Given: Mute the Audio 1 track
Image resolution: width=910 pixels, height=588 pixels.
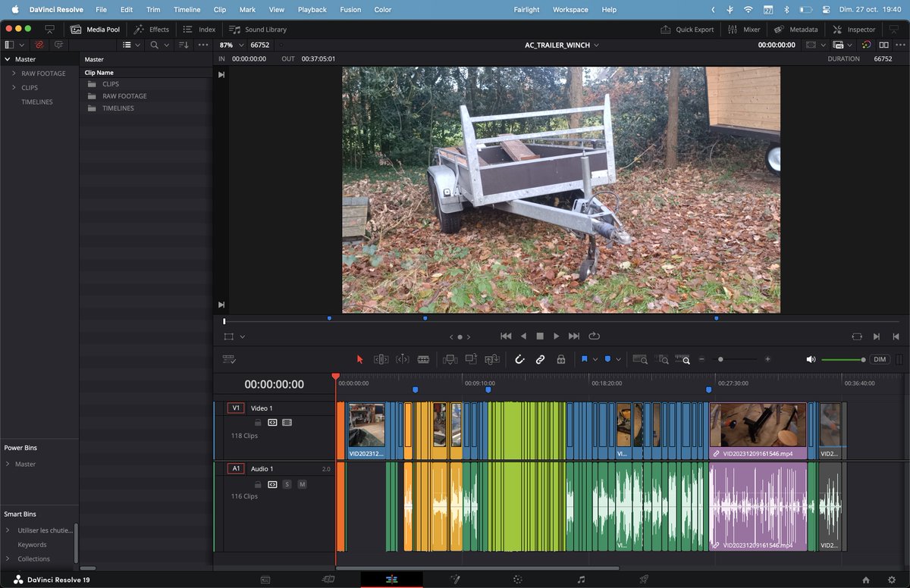Looking at the screenshot, I should (x=302, y=484).
